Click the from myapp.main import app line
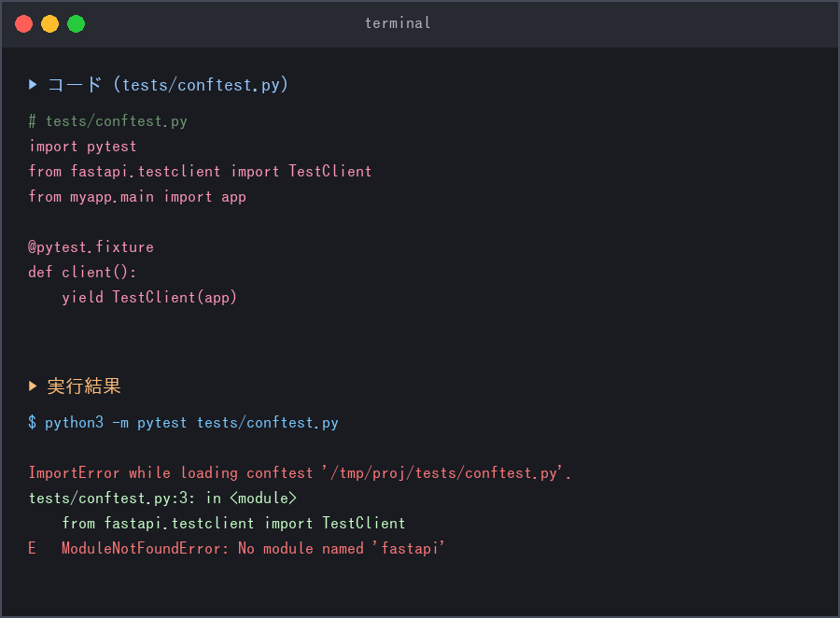 tap(137, 197)
